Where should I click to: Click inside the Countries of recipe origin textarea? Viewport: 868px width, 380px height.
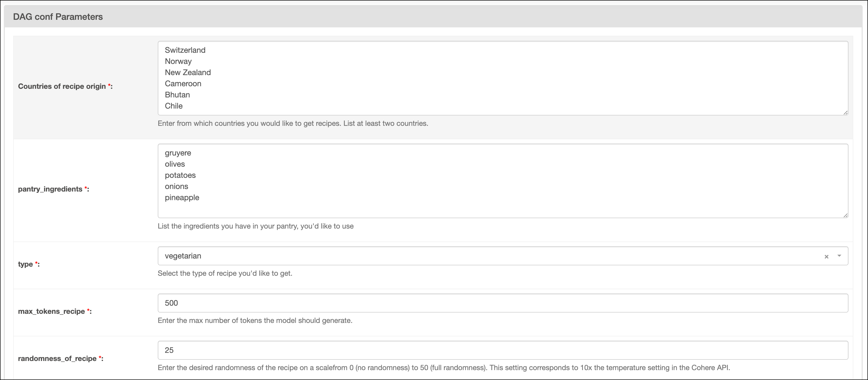pyautogui.click(x=472, y=77)
